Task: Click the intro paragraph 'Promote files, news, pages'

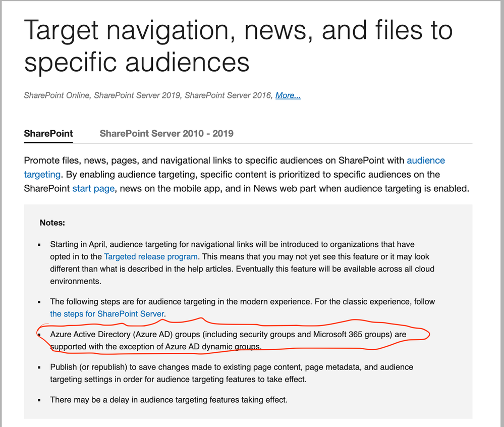Action: pos(247,174)
